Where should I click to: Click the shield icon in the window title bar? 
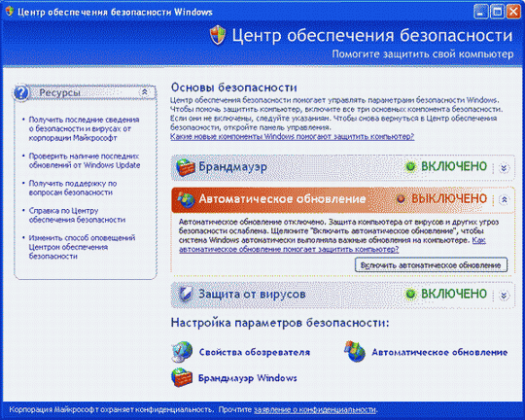10,12
